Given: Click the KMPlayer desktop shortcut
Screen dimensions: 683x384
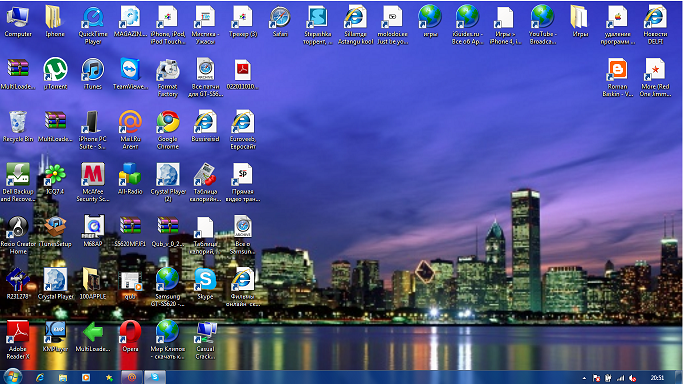Looking at the screenshot, I should [55, 337].
